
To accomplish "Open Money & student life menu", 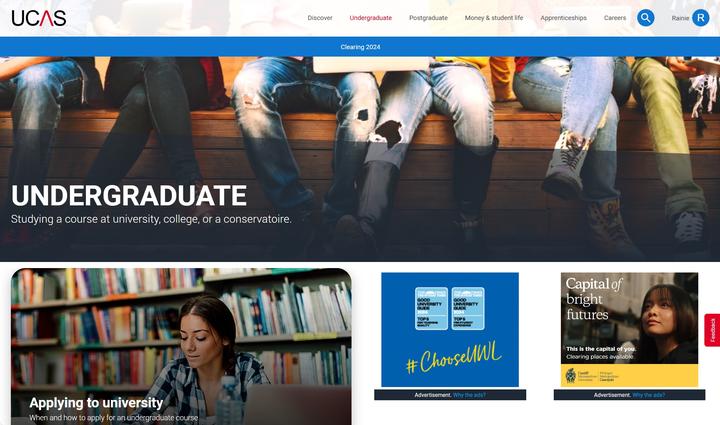I will 494,18.
